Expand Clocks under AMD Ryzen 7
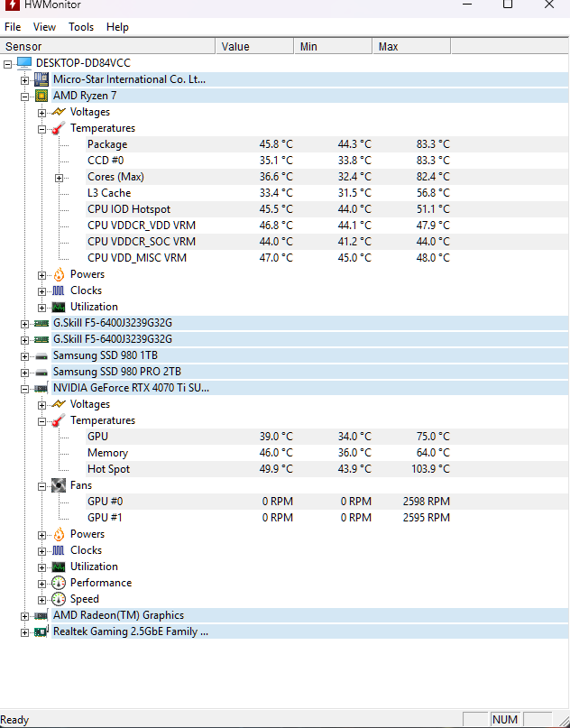The height and width of the screenshot is (728, 570). tap(41, 291)
